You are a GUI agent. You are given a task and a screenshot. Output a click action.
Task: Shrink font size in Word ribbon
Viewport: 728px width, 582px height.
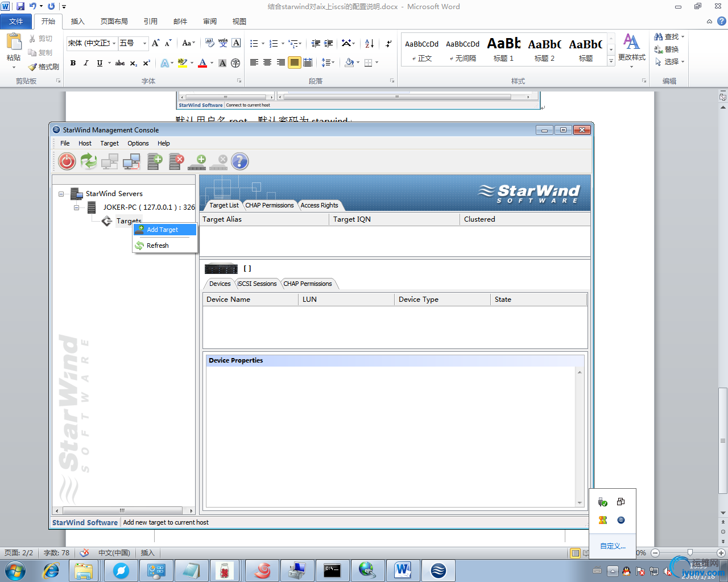pyautogui.click(x=168, y=43)
